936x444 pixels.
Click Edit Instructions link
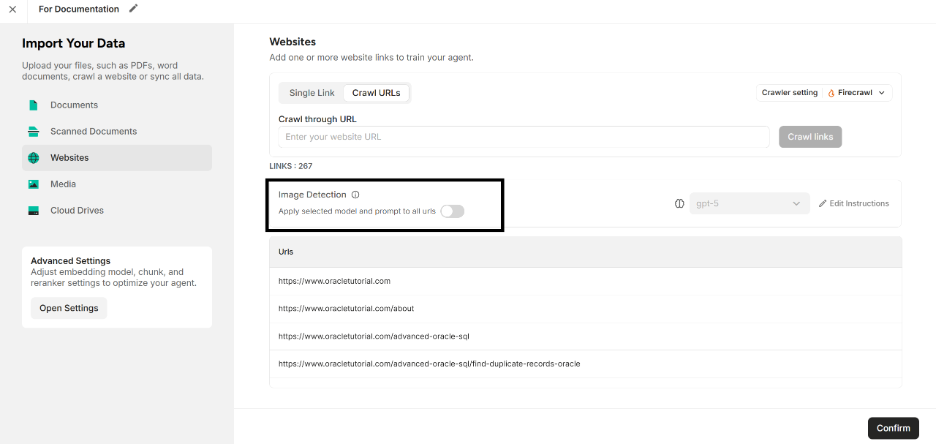[854, 204]
